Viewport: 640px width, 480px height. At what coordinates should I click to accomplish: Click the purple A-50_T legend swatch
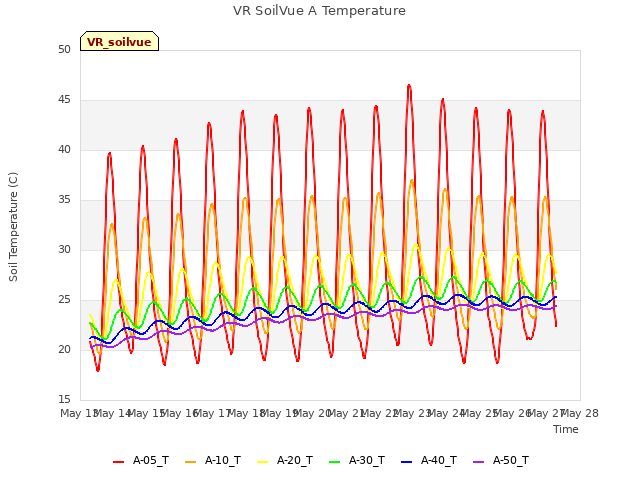(478, 462)
